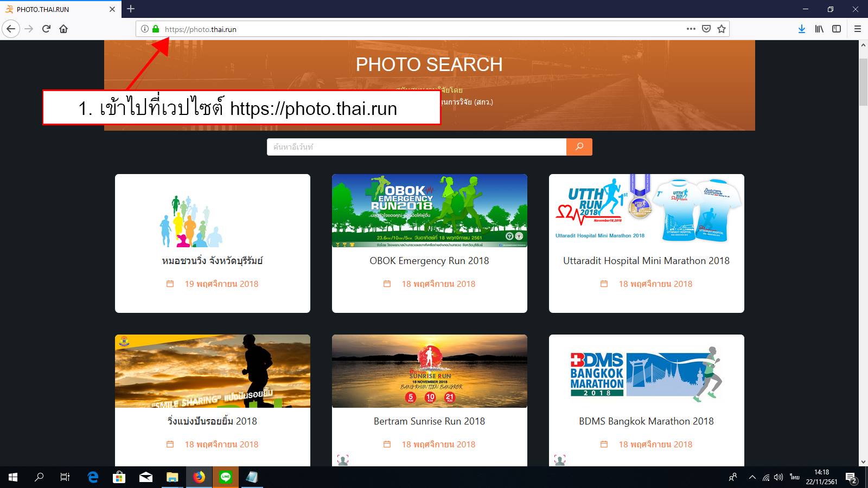Open the BDMS Bangkok Marathon logo image
The image size is (868, 488).
647,371
